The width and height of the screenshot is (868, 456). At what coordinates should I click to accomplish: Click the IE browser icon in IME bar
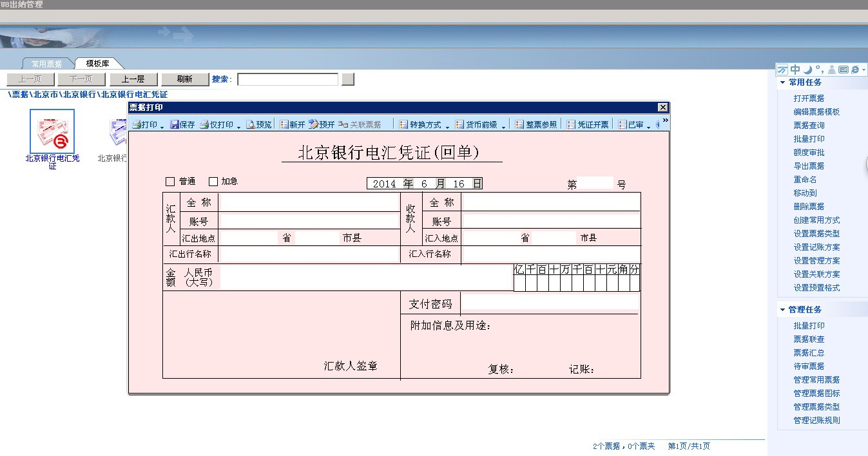(x=854, y=70)
